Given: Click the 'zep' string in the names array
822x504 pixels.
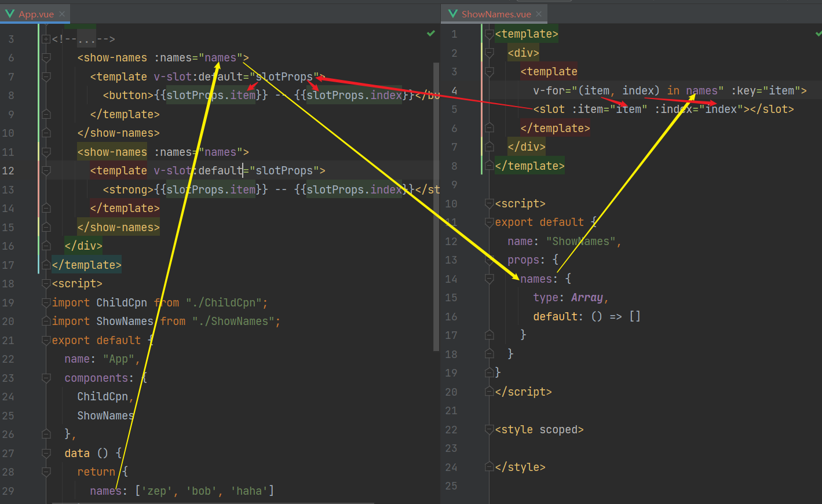Looking at the screenshot, I should 157,491.
